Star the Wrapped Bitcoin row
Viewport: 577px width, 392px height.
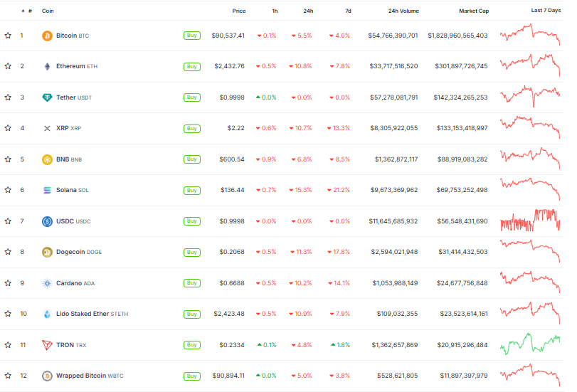click(8, 376)
